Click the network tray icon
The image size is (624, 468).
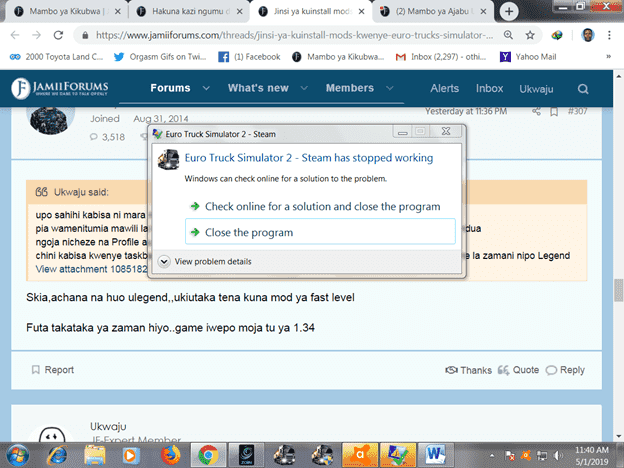coord(542,455)
